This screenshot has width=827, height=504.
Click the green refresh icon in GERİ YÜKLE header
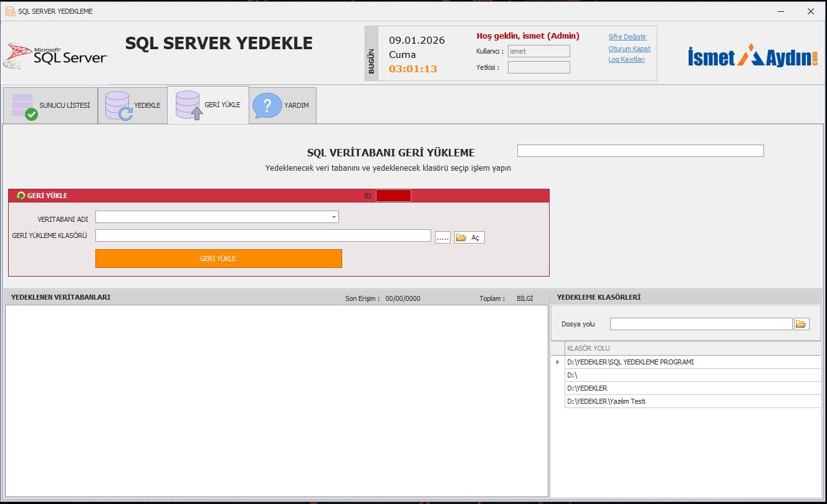(21, 196)
